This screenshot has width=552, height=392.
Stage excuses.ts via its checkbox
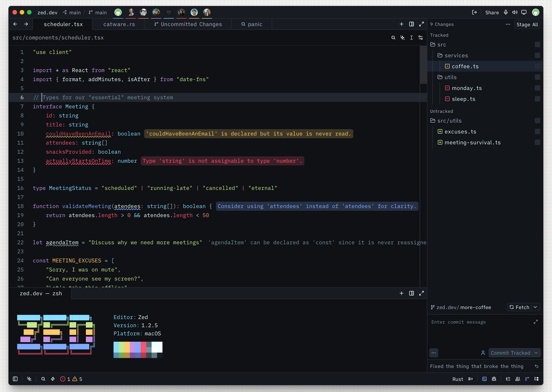coord(537,131)
